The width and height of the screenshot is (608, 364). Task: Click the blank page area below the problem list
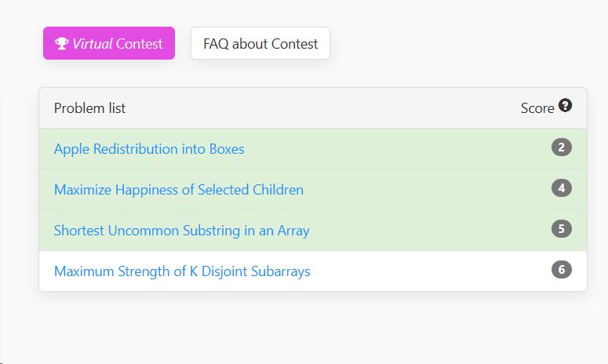coord(304,329)
